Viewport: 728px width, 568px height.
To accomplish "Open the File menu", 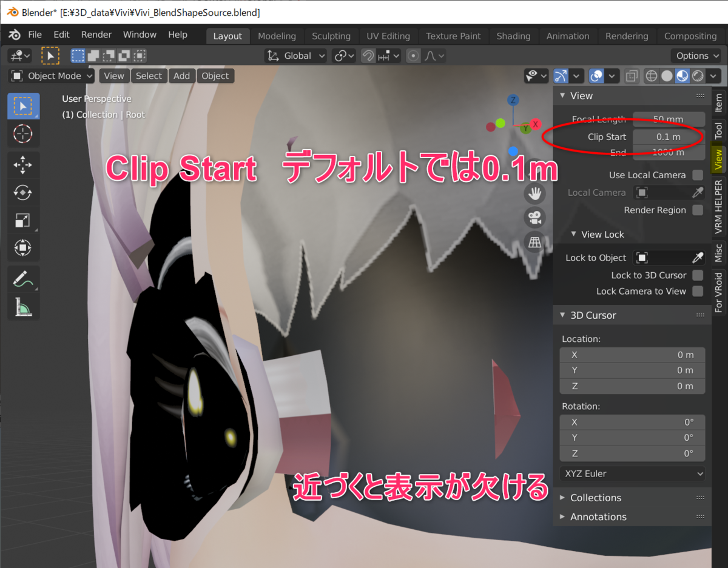I will pyautogui.click(x=35, y=35).
